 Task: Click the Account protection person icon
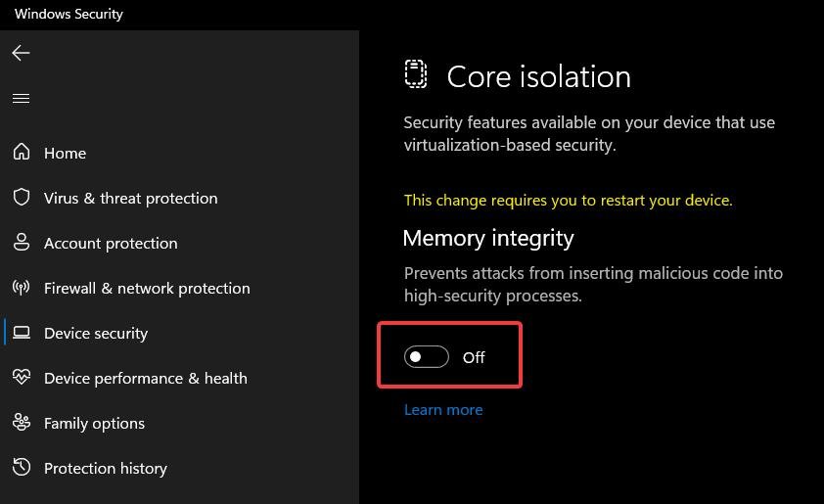(x=22, y=243)
